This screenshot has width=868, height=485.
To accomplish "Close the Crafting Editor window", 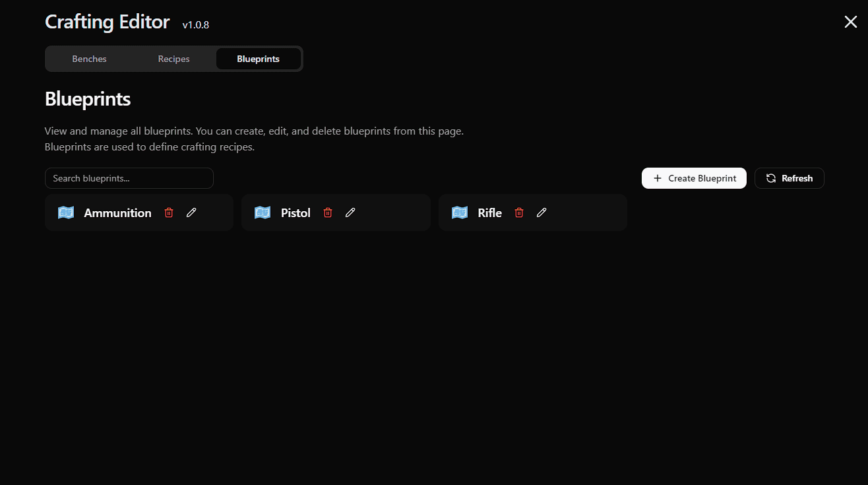I will point(850,22).
